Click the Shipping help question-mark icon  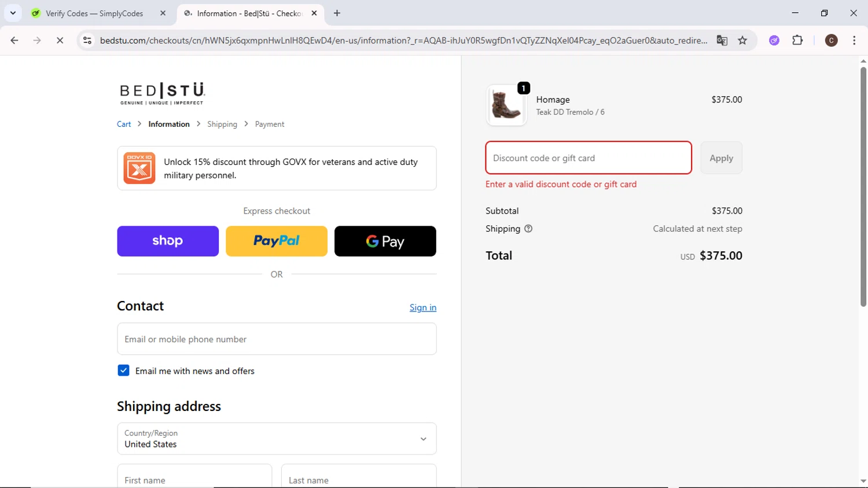point(528,229)
